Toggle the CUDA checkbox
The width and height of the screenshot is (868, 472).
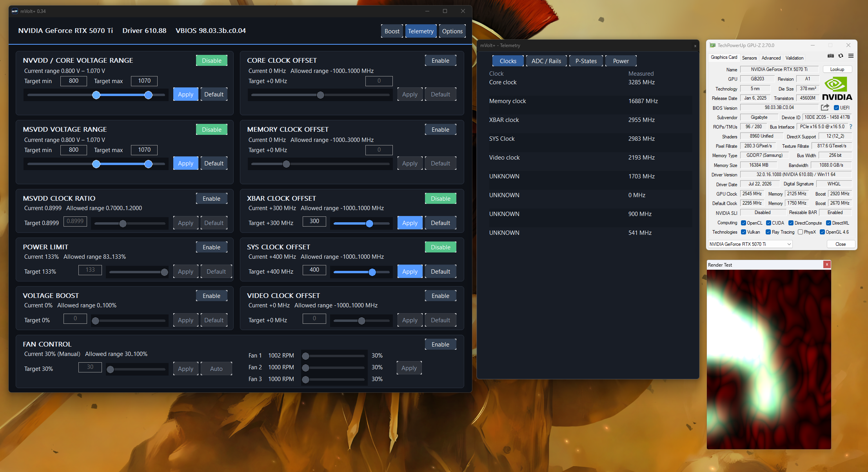click(768, 223)
